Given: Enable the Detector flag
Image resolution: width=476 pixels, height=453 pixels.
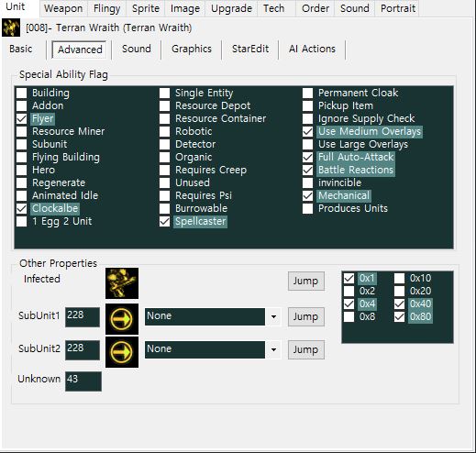Looking at the screenshot, I should point(165,144).
